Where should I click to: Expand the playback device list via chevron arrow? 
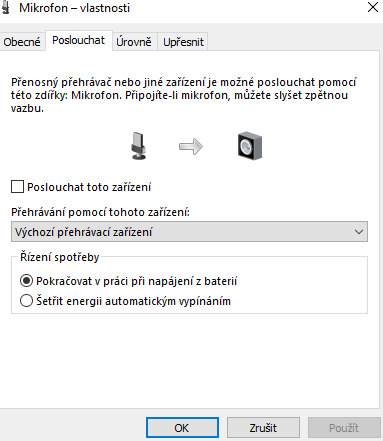tap(359, 232)
